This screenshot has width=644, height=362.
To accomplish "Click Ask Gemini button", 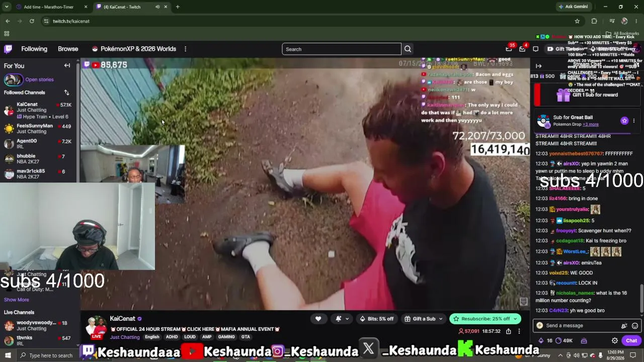I will tap(573, 7).
